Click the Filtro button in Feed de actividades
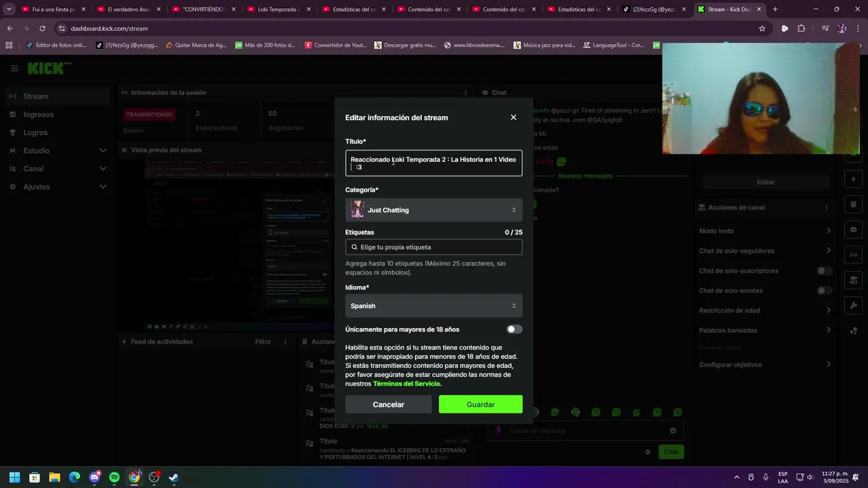Viewport: 868px width, 488px height. coord(262,342)
